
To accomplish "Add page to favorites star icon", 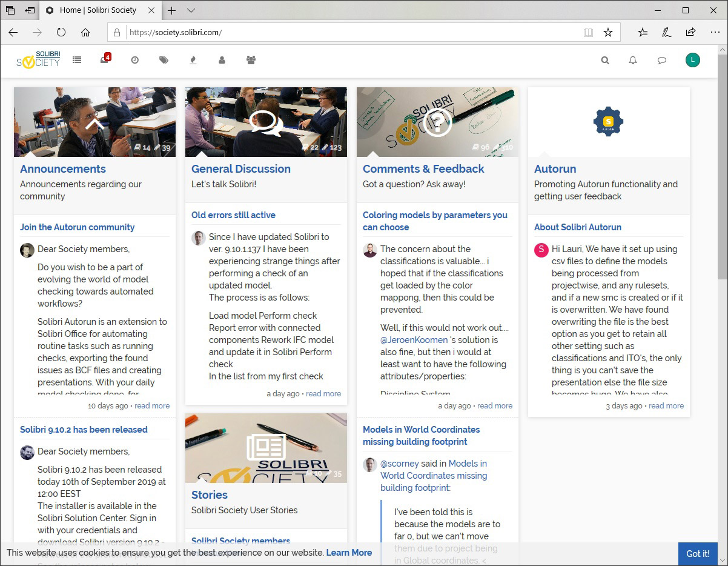I will coord(608,32).
